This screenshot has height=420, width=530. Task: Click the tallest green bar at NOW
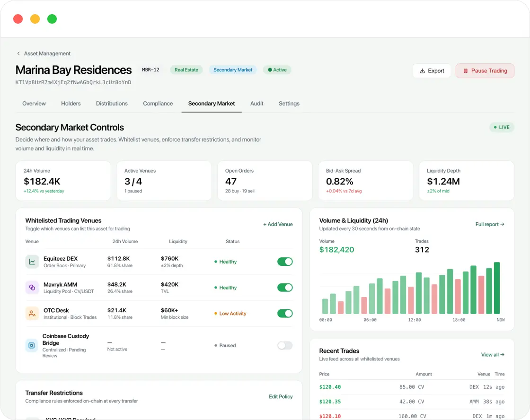pos(497,288)
